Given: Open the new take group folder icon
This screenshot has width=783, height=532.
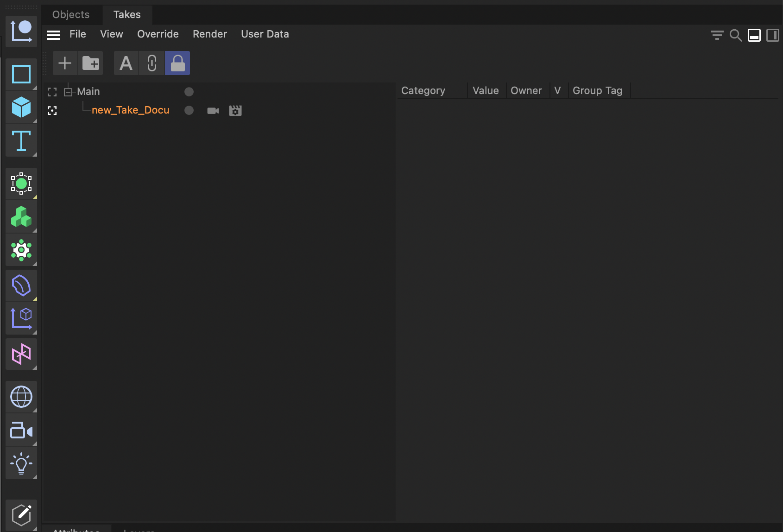Looking at the screenshot, I should point(90,63).
